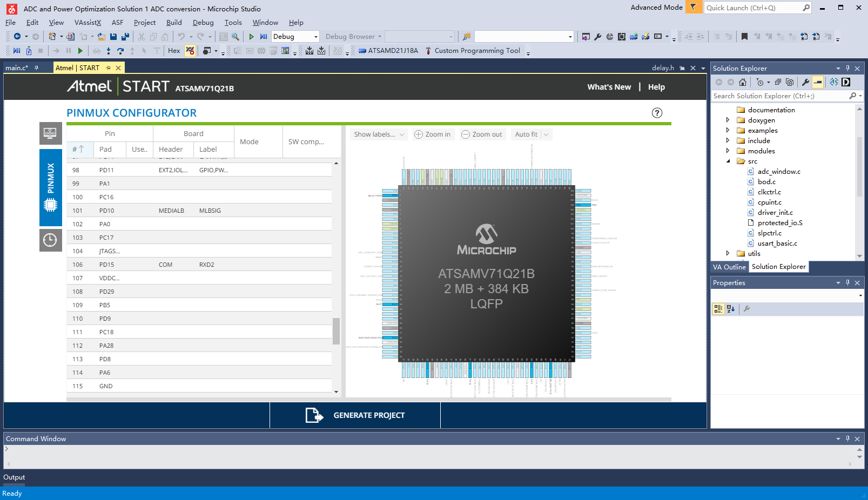Click Save All icon in toolbar
The height and width of the screenshot is (500, 868).
[x=125, y=37]
